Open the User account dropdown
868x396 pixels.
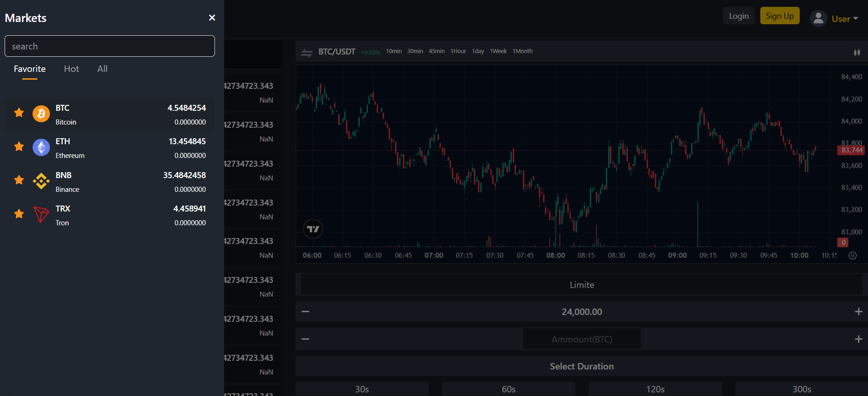834,19
